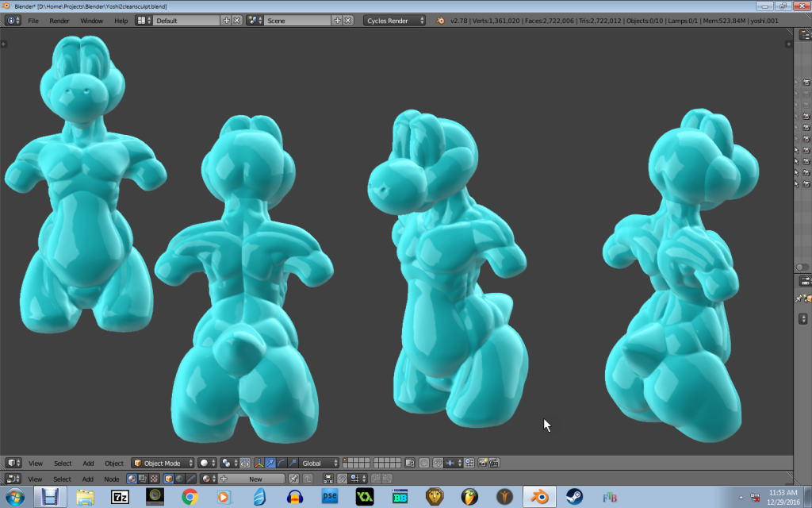
Task: Open node snap element grid selector
Action: pyautogui.click(x=358, y=479)
